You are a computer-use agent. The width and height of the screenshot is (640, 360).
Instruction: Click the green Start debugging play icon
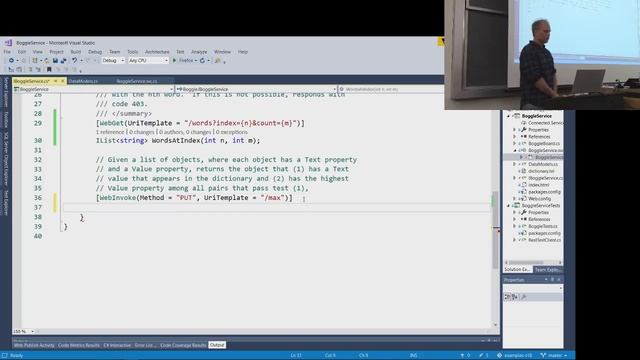click(174, 60)
